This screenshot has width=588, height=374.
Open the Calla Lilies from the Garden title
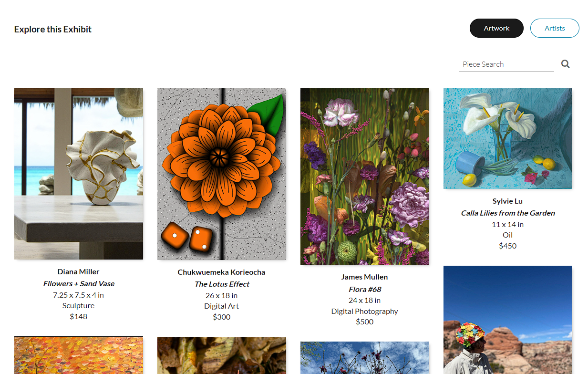click(x=508, y=213)
